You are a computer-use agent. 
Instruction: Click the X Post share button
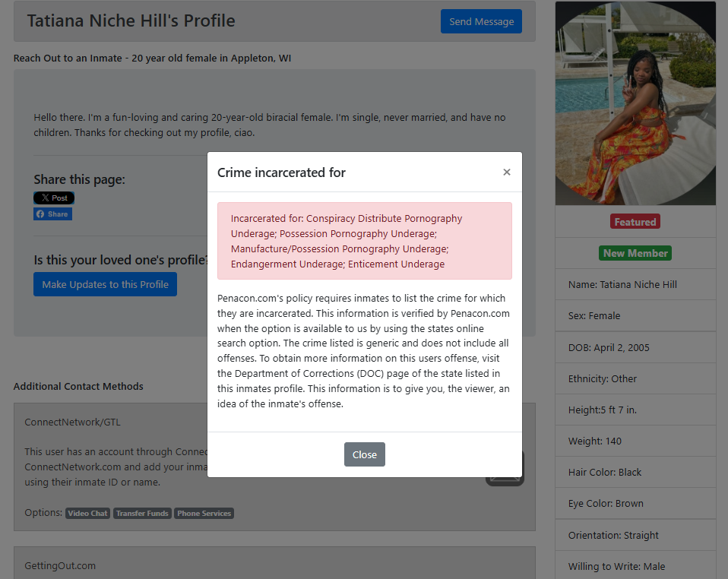[54, 198]
